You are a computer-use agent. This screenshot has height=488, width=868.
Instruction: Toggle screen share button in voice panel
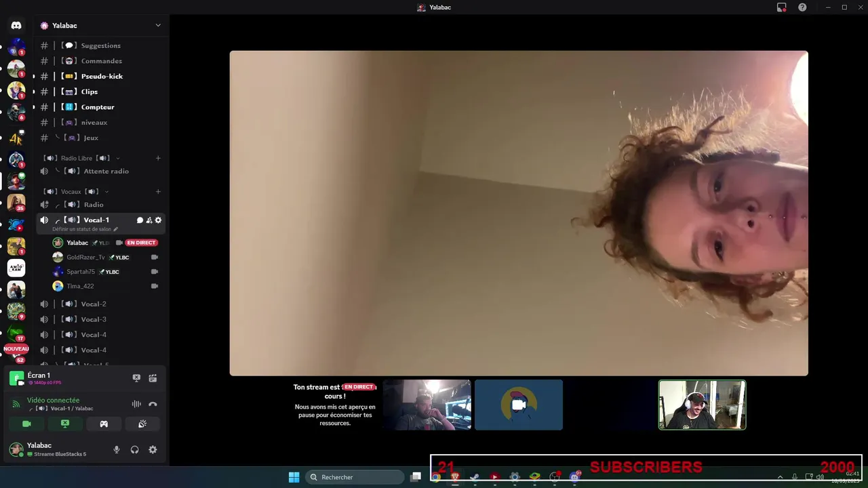tap(65, 424)
